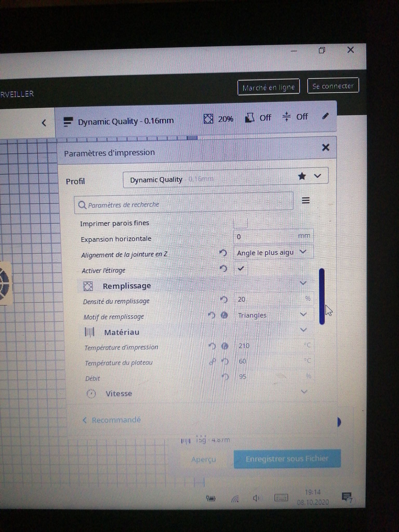
Task: Click the adhesion Off summary icon
Action: pos(287,117)
